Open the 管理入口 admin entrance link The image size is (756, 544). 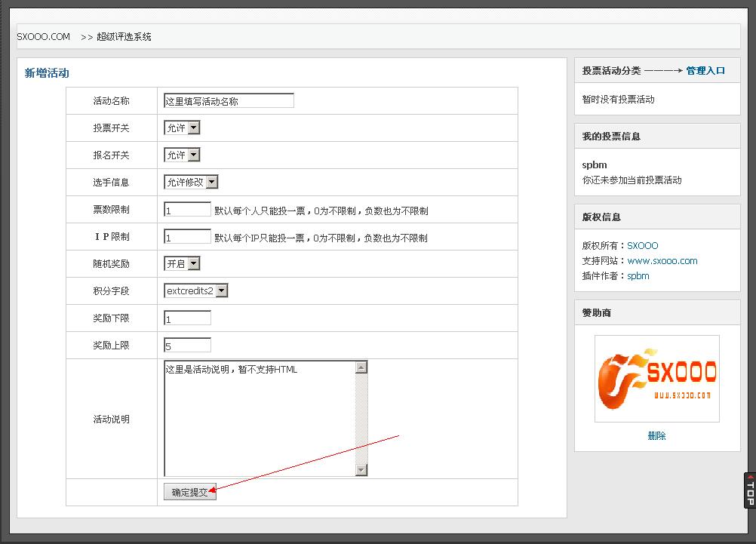707,70
